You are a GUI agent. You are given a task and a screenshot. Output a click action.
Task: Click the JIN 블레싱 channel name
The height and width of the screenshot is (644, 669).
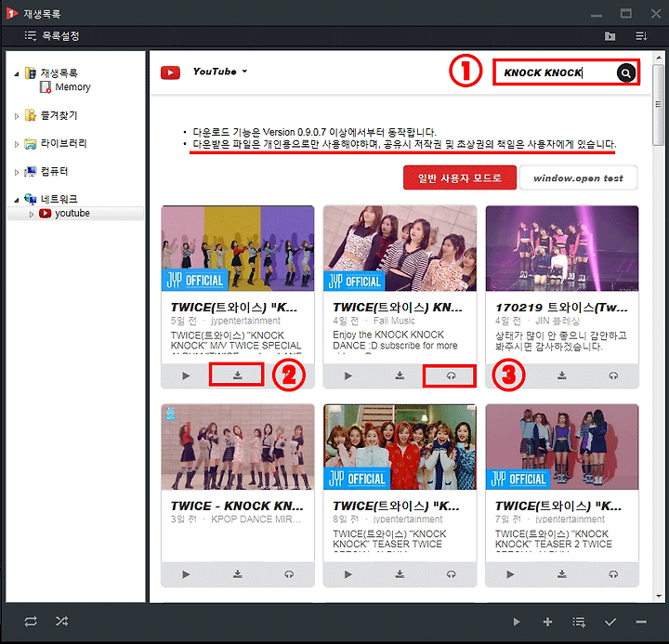(557, 321)
